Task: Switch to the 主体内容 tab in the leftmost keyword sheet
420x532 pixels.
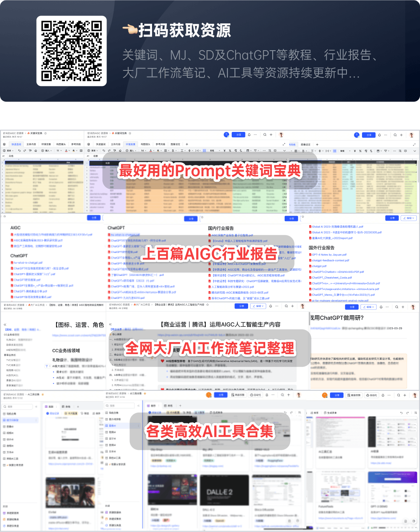Action: click(31, 144)
